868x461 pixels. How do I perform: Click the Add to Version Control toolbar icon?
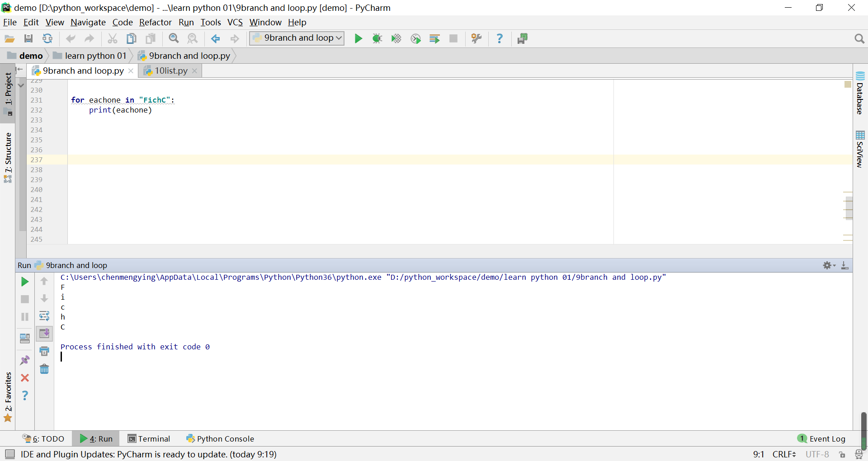pyautogui.click(x=523, y=39)
